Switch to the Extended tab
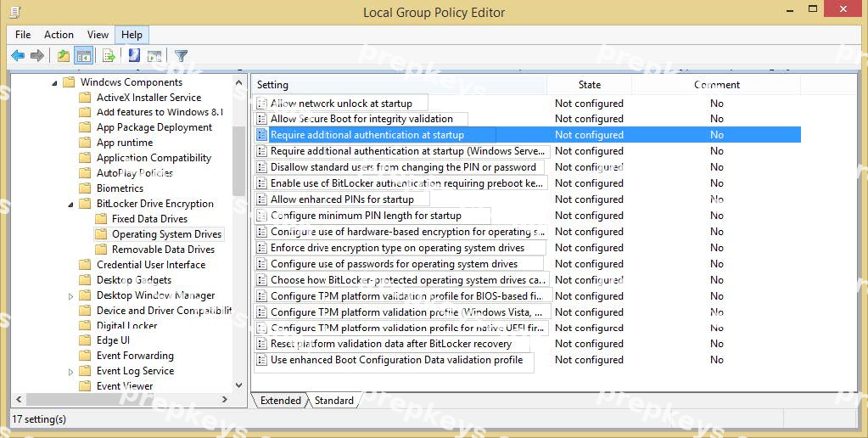The width and height of the screenshot is (868, 438). pos(281,401)
